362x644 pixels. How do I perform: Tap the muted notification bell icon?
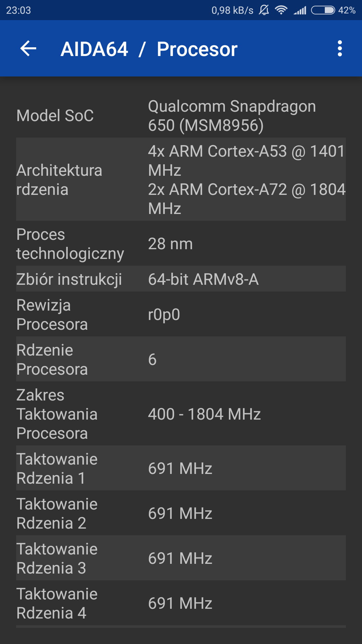[264, 10]
